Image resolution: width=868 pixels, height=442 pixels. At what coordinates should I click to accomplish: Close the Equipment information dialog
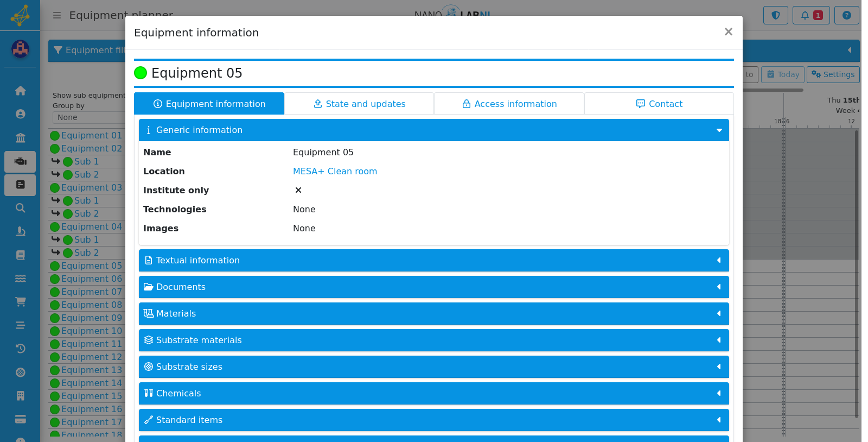pyautogui.click(x=729, y=32)
